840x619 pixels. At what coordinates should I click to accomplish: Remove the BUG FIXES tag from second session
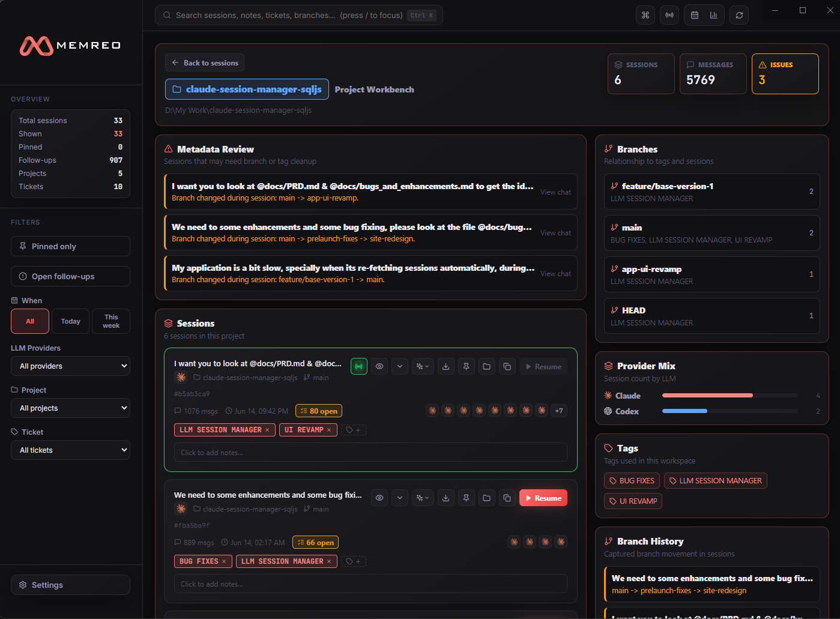click(224, 561)
